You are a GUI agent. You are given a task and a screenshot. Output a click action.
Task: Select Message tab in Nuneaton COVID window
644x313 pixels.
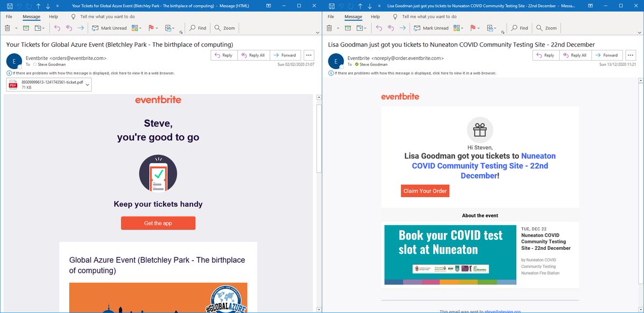coord(353,17)
